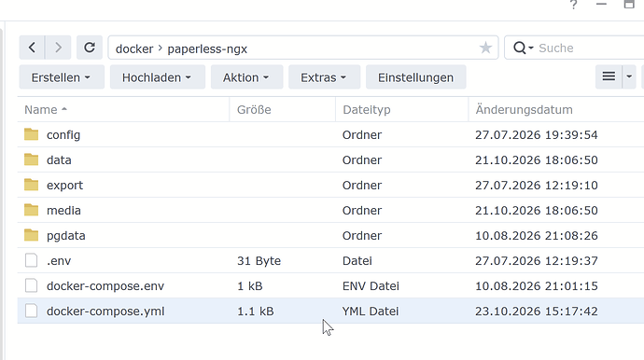Sort by Name column header
644x360 pixels.
123,110
